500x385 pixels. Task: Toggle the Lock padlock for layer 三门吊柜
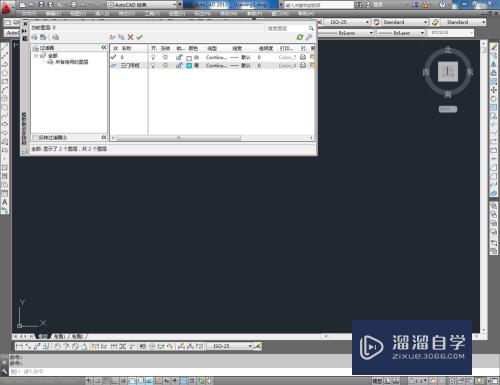click(179, 66)
